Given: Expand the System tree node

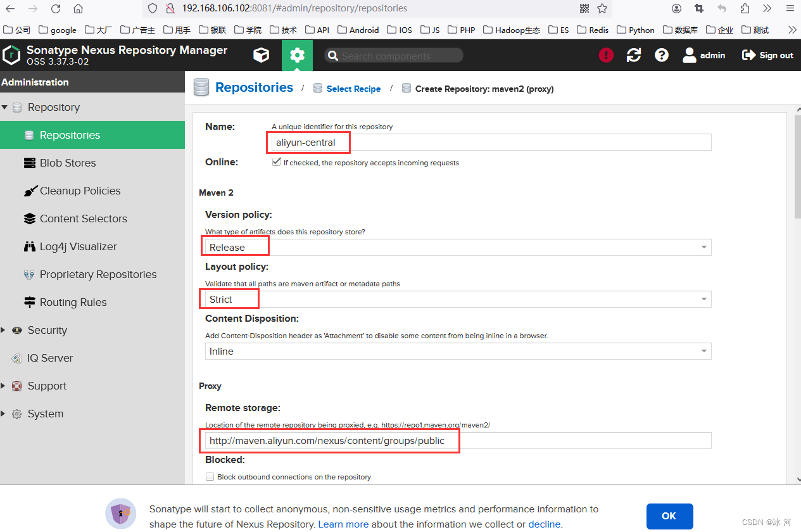Looking at the screenshot, I should (4, 414).
